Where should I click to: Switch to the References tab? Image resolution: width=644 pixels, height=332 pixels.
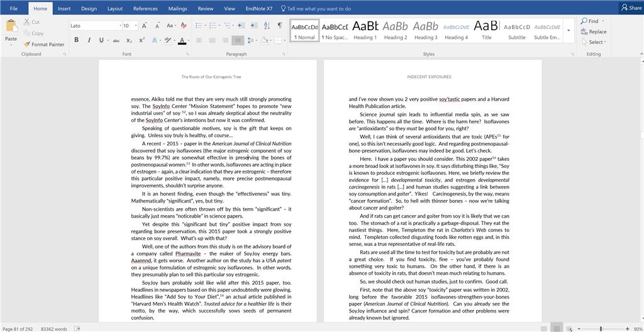point(145,8)
